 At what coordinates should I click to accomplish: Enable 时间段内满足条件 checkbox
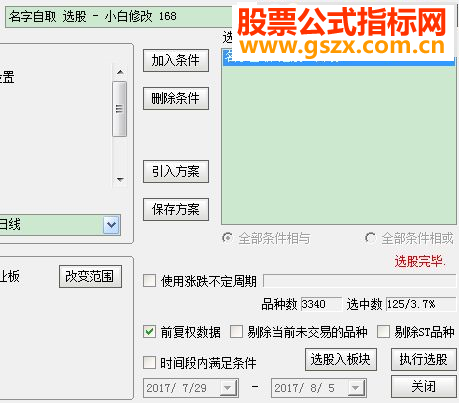coord(149,362)
